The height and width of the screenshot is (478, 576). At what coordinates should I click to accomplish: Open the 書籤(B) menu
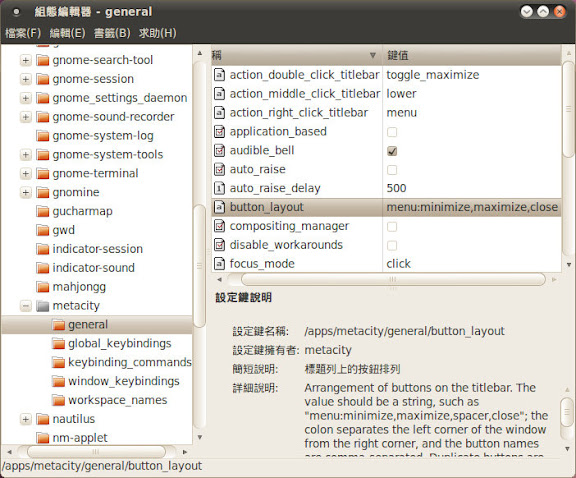pyautogui.click(x=112, y=33)
